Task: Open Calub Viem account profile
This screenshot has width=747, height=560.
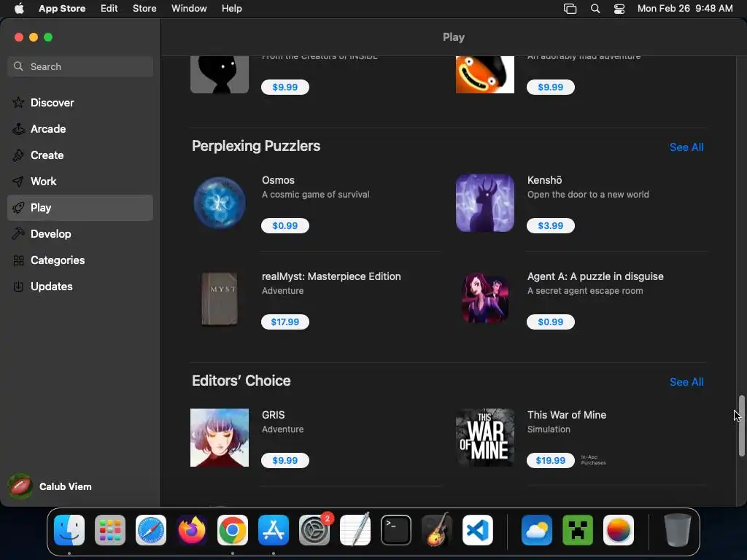Action: 50,486
